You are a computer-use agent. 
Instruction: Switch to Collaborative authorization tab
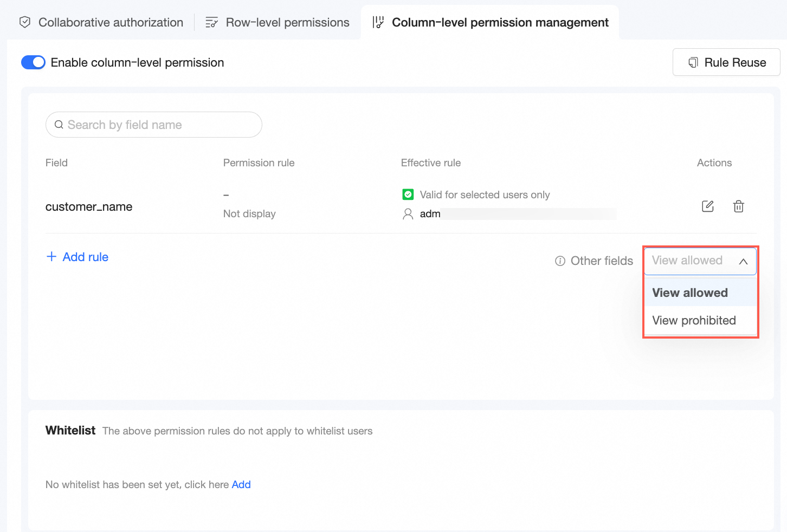(x=111, y=22)
